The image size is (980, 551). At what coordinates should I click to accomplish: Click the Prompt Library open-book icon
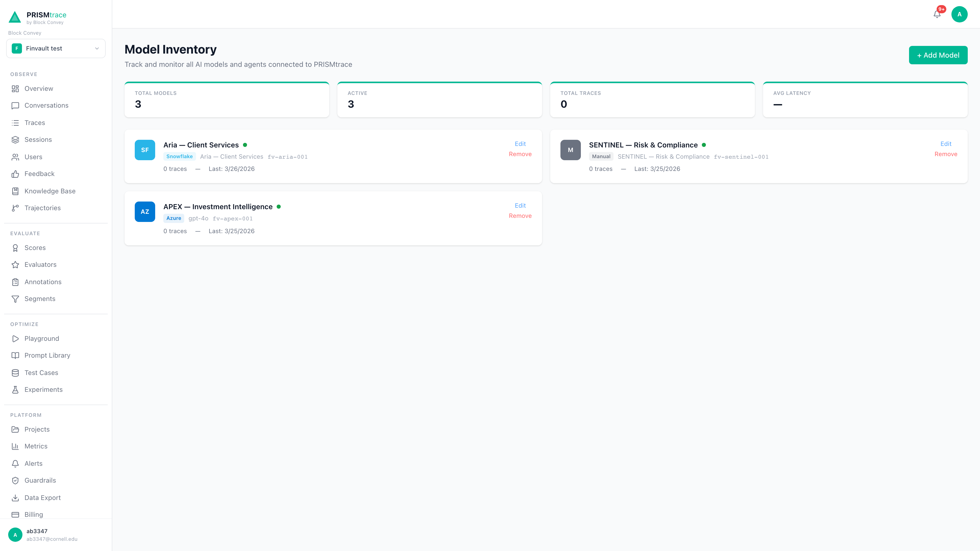[x=15, y=356]
